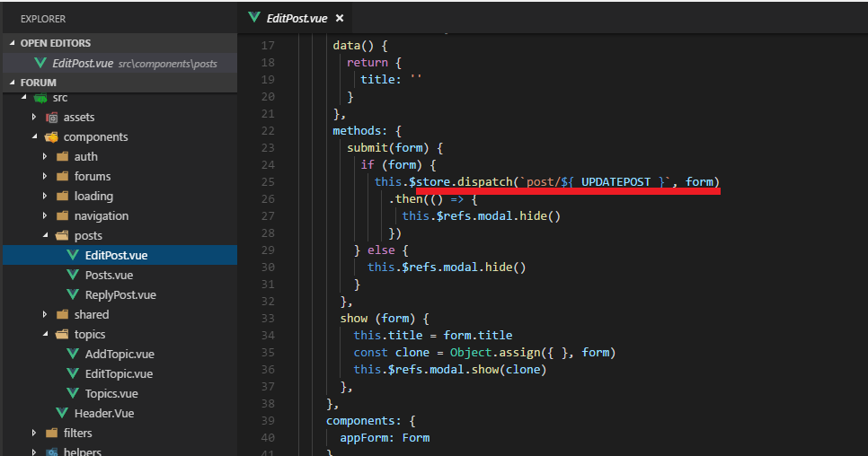868x456 pixels.
Task: Click 'data()' on line 17
Action: 353,45
